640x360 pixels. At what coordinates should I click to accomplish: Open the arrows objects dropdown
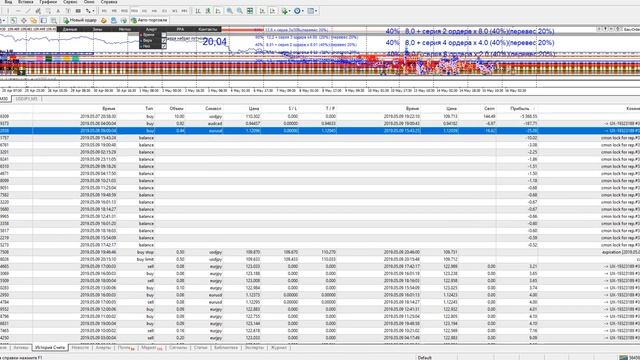point(90,11)
